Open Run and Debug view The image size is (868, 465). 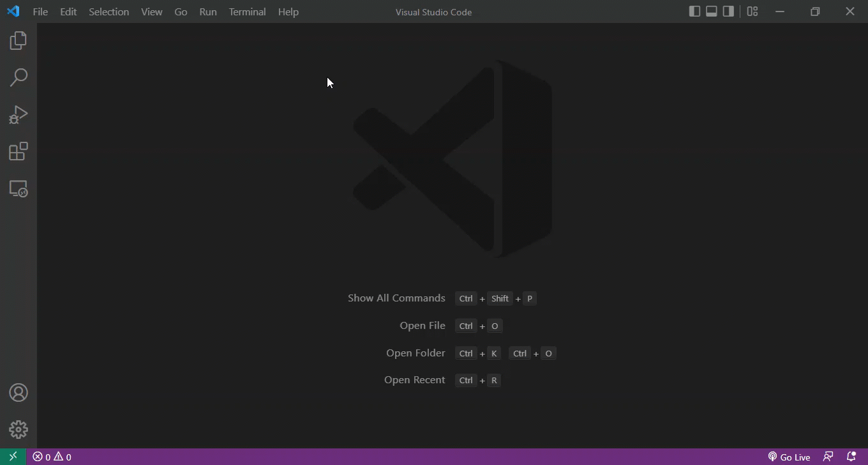(x=19, y=115)
